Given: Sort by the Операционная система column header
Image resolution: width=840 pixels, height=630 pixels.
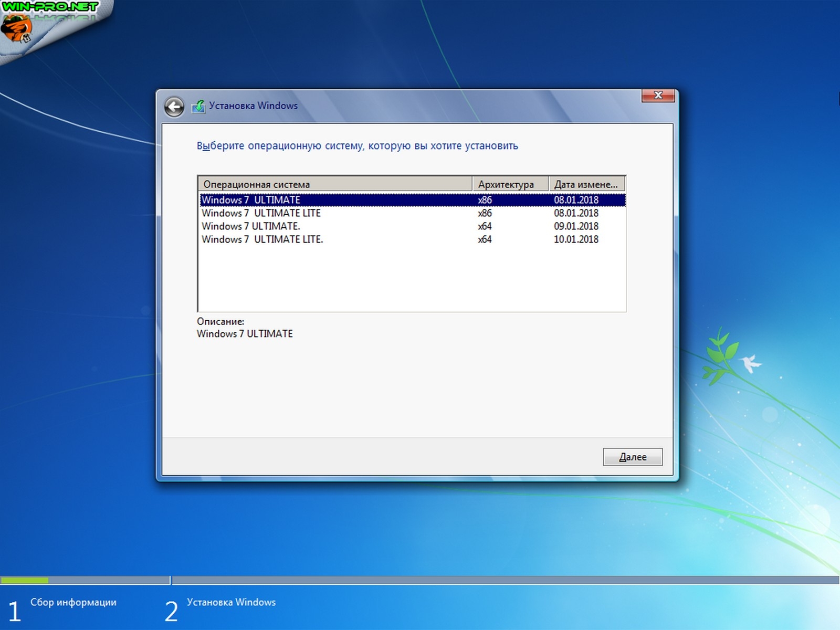Looking at the screenshot, I should [x=335, y=184].
